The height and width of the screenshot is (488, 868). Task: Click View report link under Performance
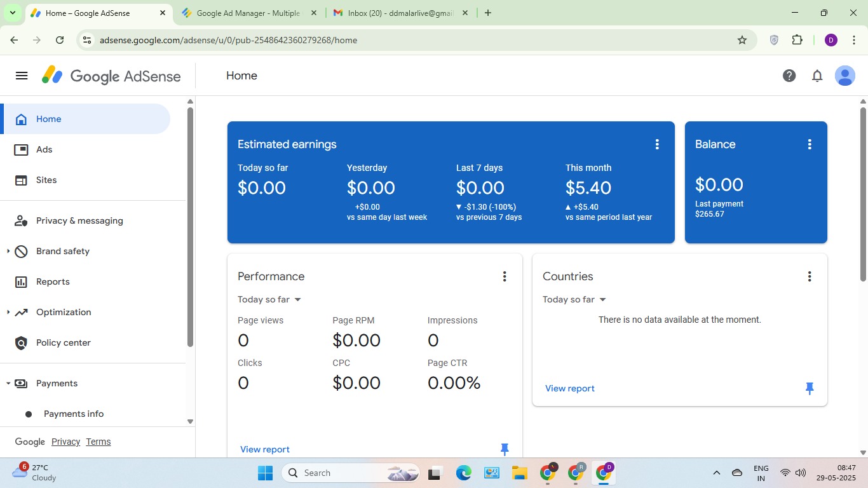[x=265, y=449]
